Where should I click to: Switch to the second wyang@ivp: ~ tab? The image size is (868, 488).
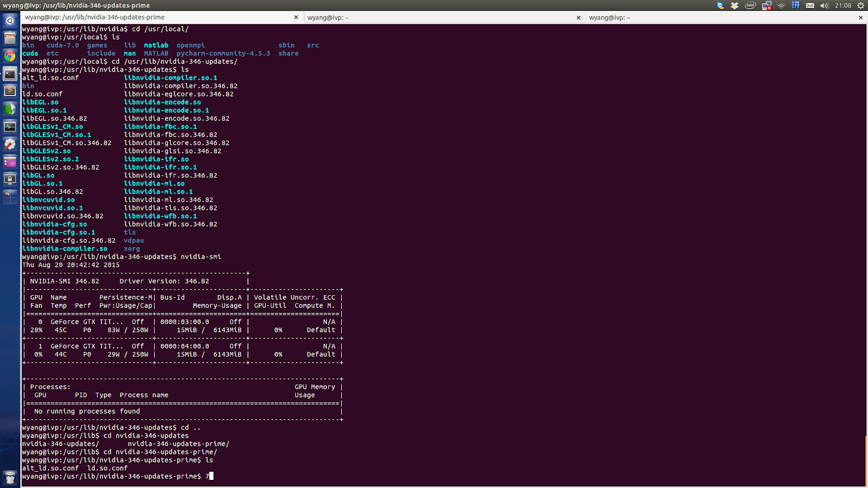(439, 17)
